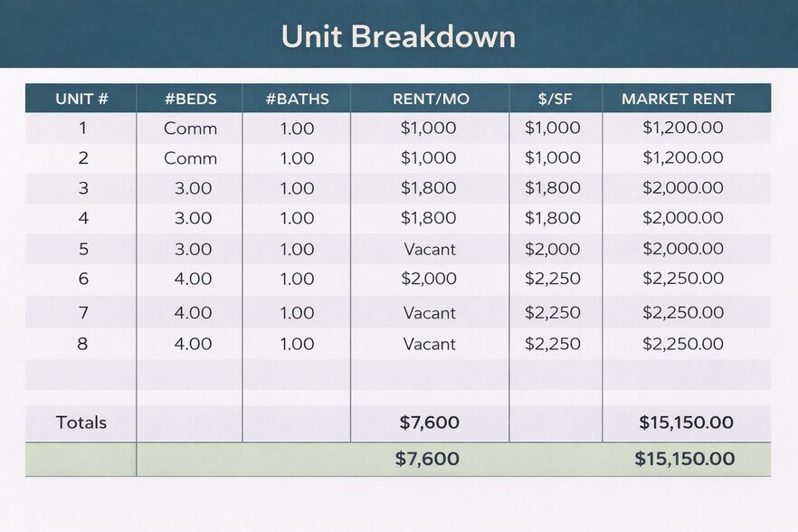Image resolution: width=798 pixels, height=532 pixels.
Task: Select the UNIT # column header
Action: [81, 99]
